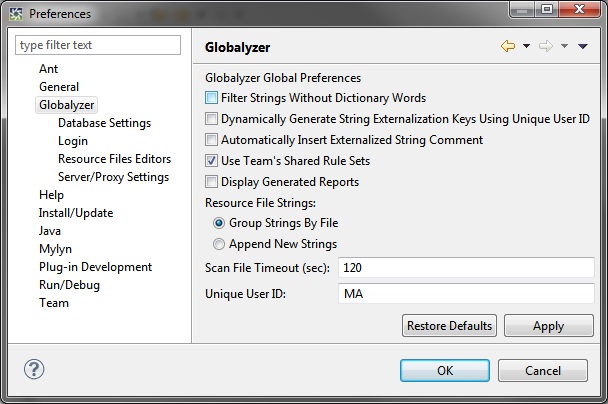
Task: Enable Automatically Insert Externalized String Comment
Action: click(x=211, y=140)
